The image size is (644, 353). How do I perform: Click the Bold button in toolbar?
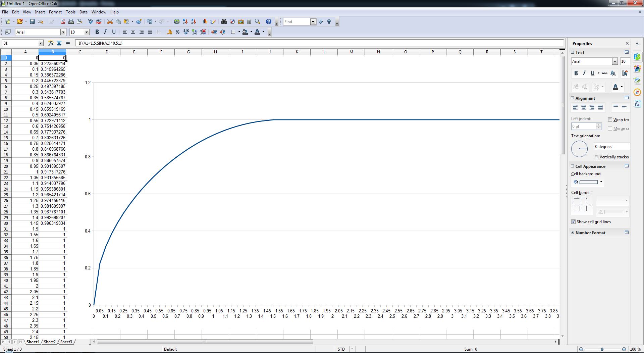click(97, 32)
